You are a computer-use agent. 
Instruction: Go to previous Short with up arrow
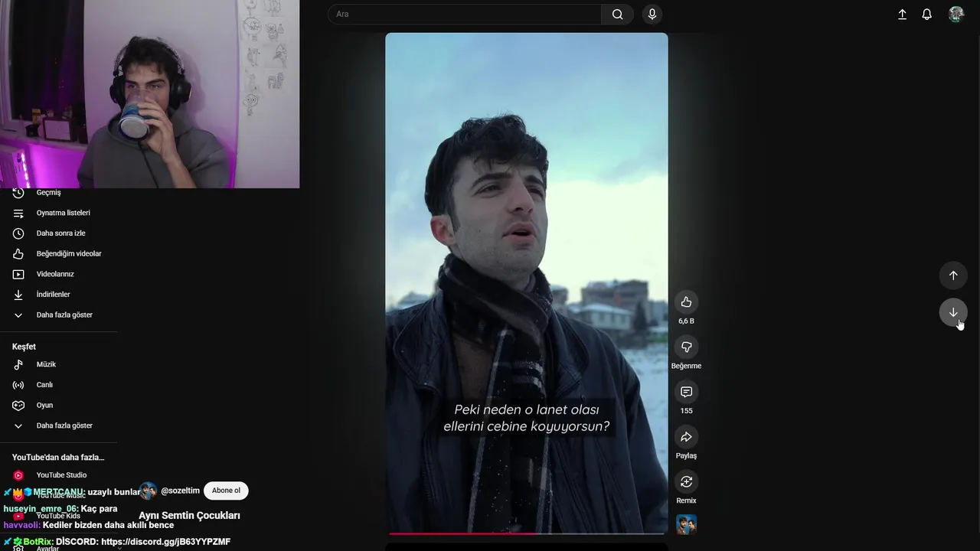(x=953, y=275)
